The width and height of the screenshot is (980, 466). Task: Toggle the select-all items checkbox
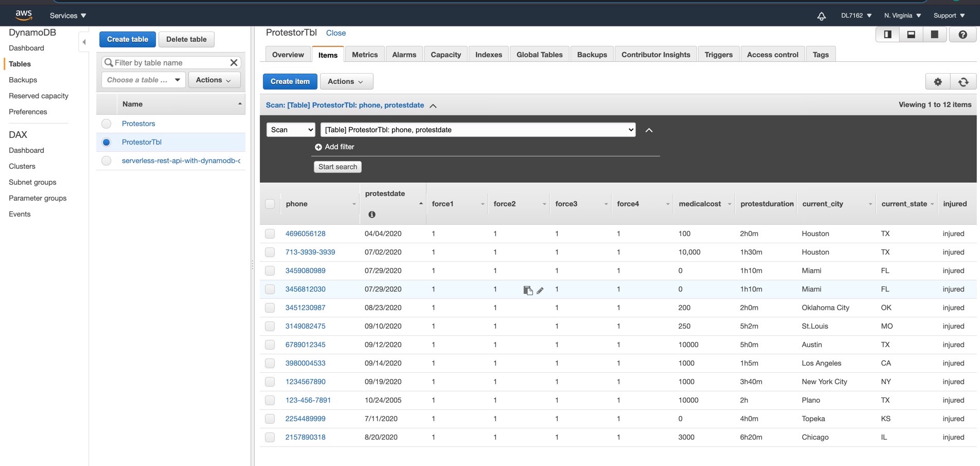(x=270, y=204)
